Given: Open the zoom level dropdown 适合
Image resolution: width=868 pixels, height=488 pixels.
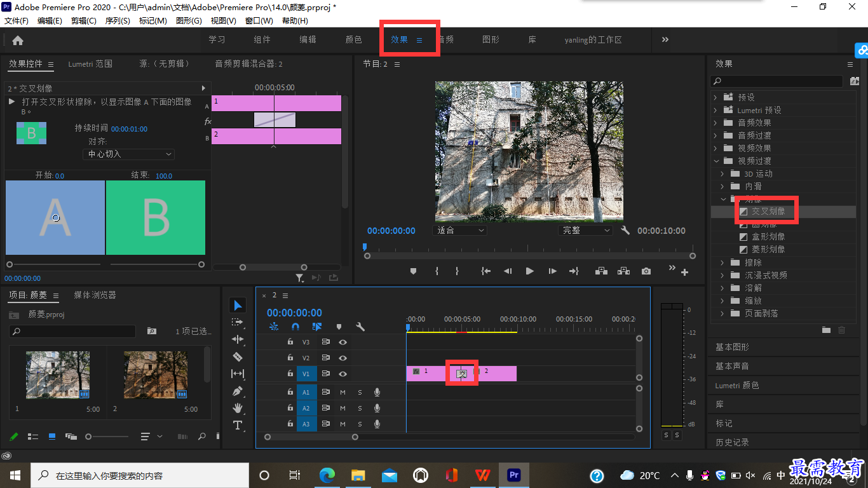Looking at the screenshot, I should (460, 231).
